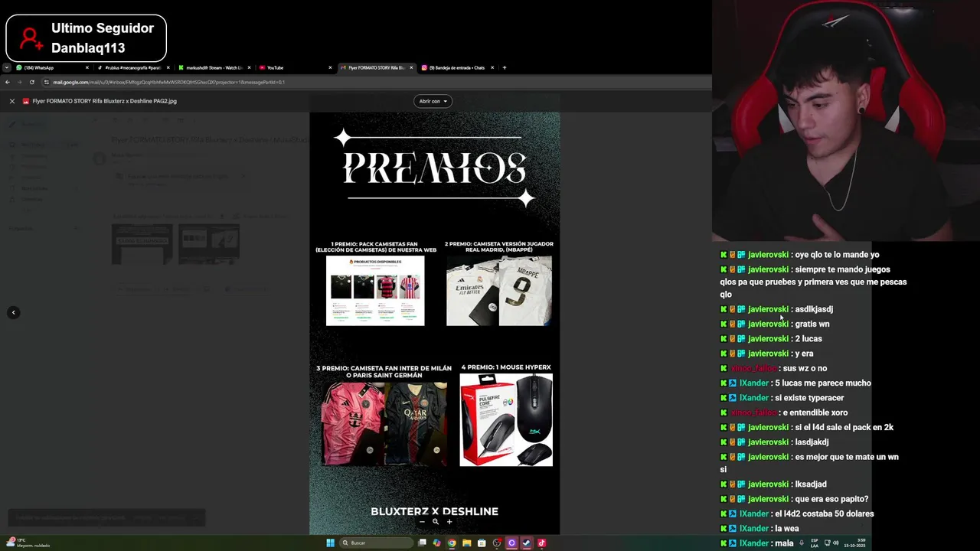The image size is (980, 551).
Task: Click the HyperX mouse prize image
Action: (506, 419)
